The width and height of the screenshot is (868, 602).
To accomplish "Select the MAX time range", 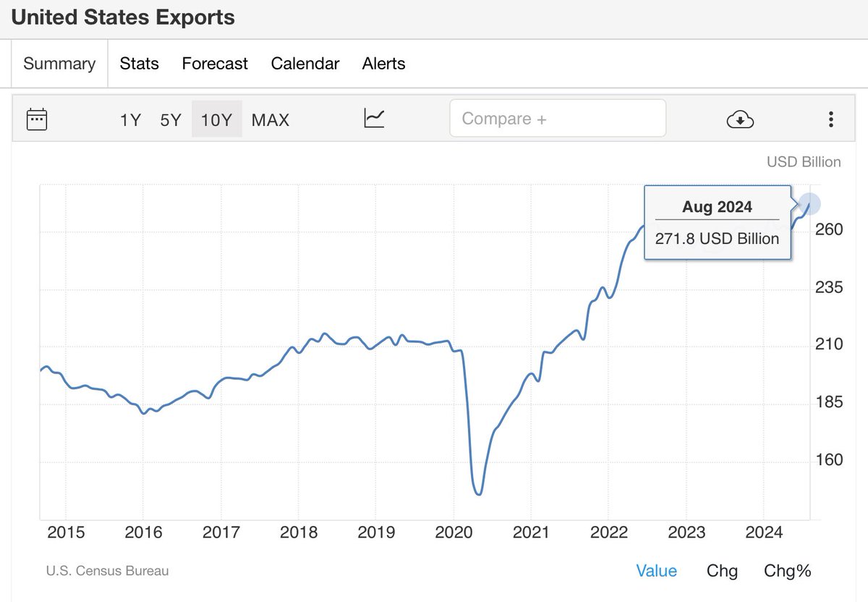I will tap(271, 120).
